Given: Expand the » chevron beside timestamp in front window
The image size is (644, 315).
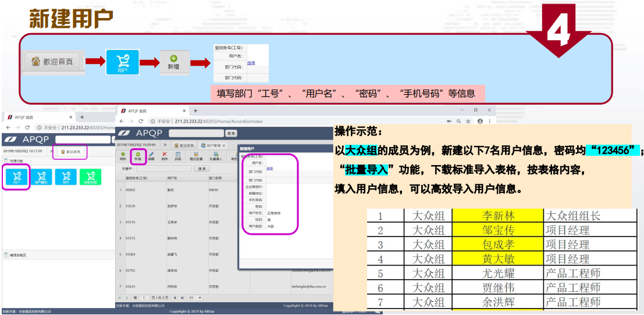Looking at the screenshot, I should [x=165, y=145].
